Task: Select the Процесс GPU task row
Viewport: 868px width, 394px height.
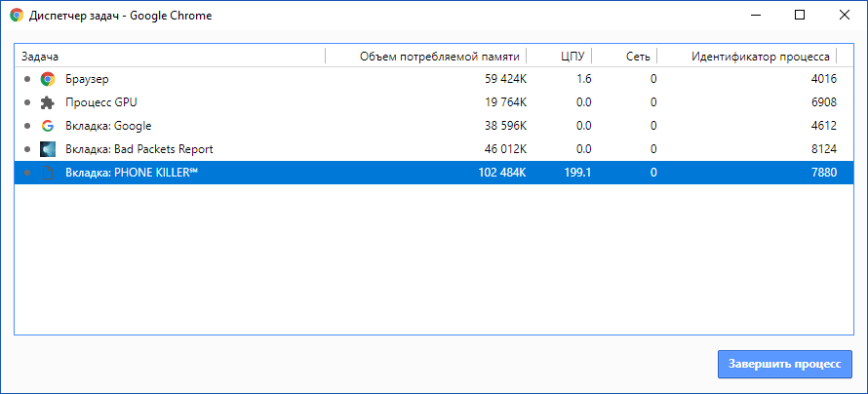Action: (433, 102)
